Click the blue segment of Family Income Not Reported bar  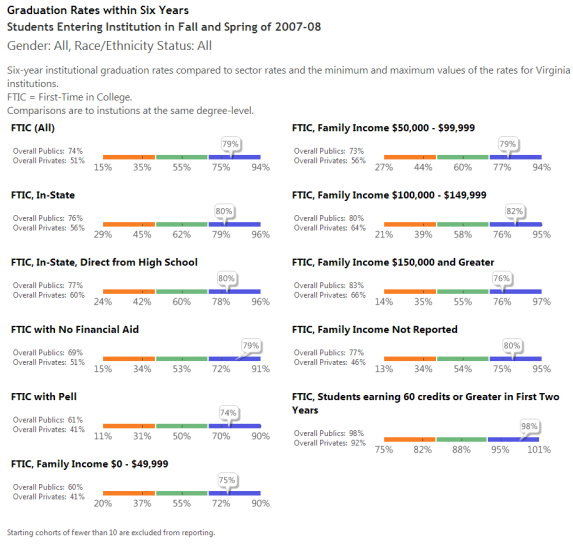(516, 359)
